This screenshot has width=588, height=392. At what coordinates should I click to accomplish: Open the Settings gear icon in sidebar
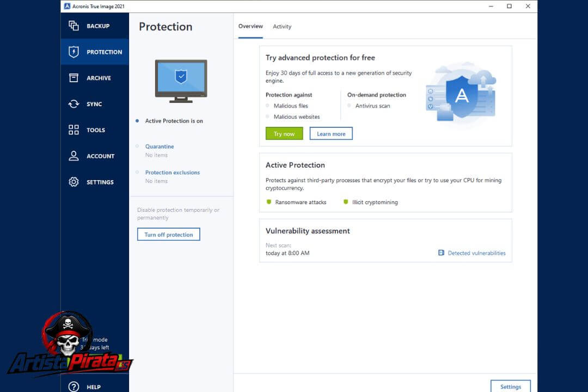73,182
